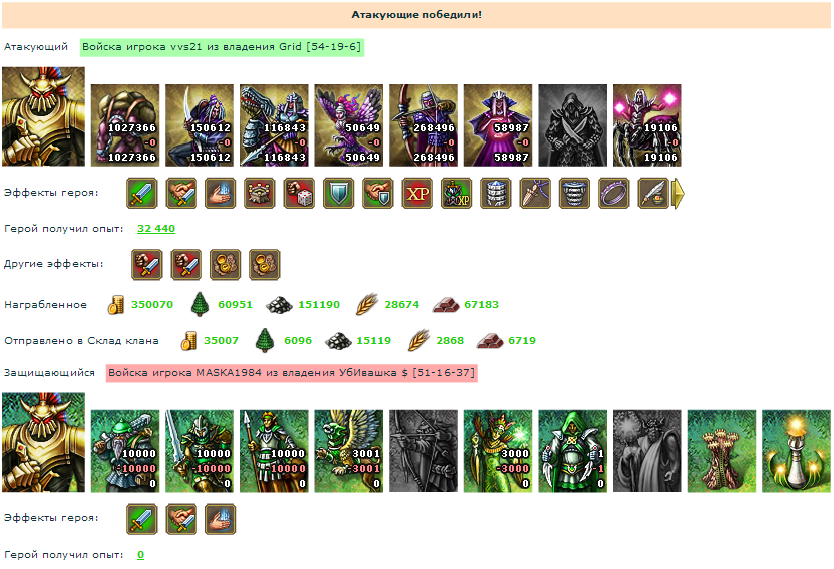Open defender hero experience link 0

click(140, 555)
